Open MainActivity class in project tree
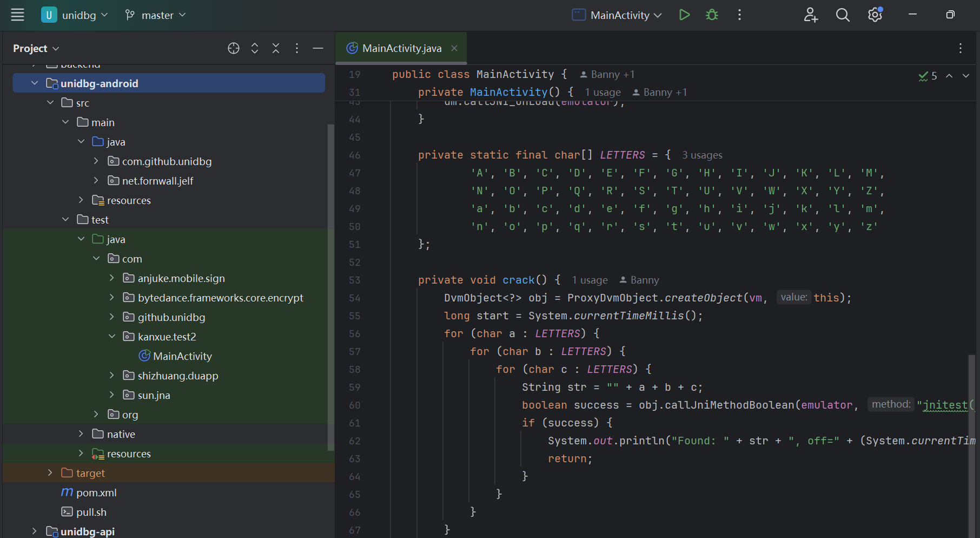The width and height of the screenshot is (980, 538). tap(182, 356)
